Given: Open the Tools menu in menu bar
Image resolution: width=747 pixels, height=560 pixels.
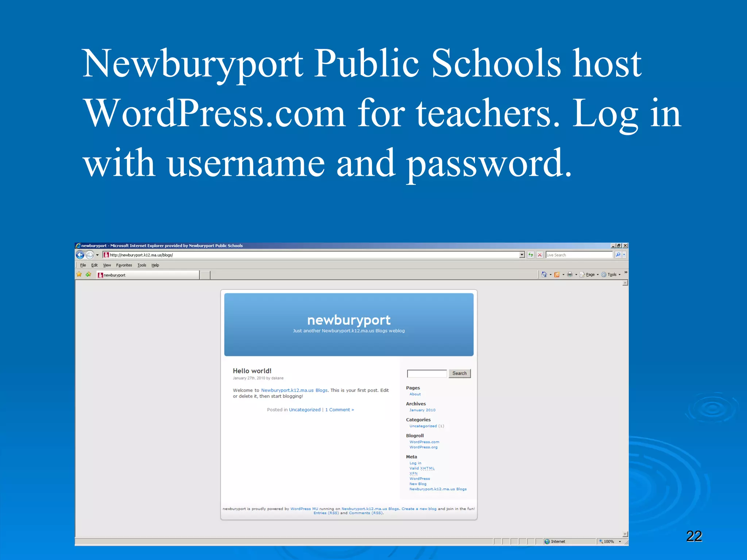Looking at the screenshot, I should coord(142,265).
